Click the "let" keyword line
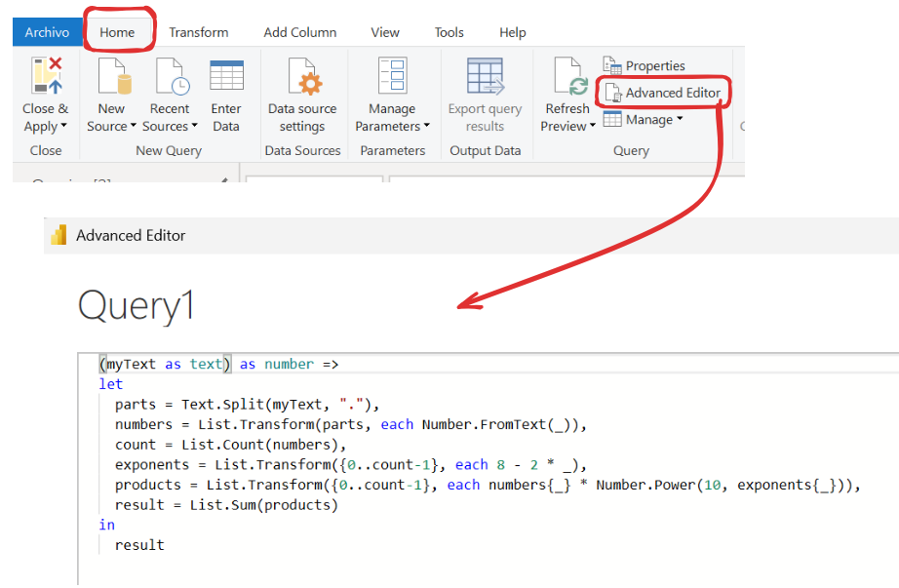The image size is (899, 588). [110, 384]
